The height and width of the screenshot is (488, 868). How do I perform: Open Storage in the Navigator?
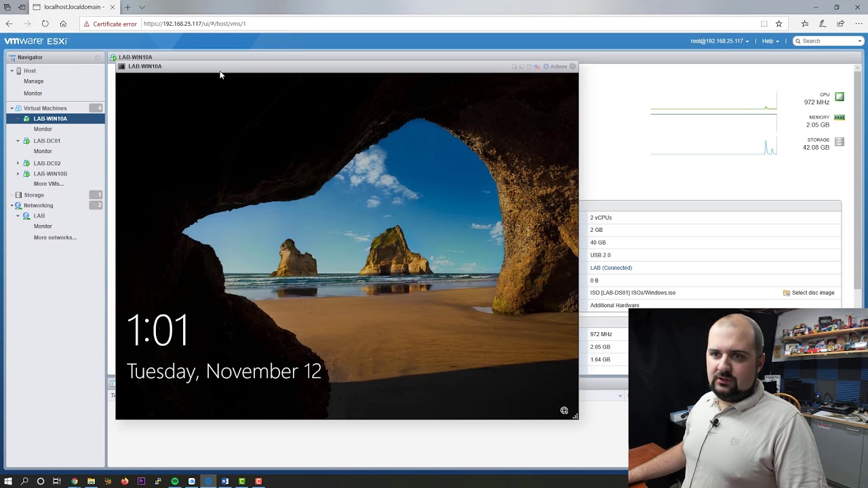point(34,195)
